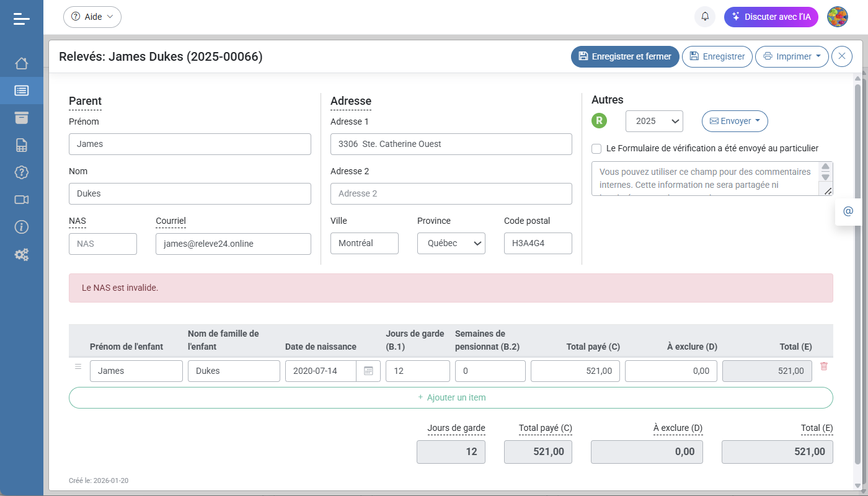The height and width of the screenshot is (496, 868).
Task: Click the notification bell icon
Action: (705, 17)
